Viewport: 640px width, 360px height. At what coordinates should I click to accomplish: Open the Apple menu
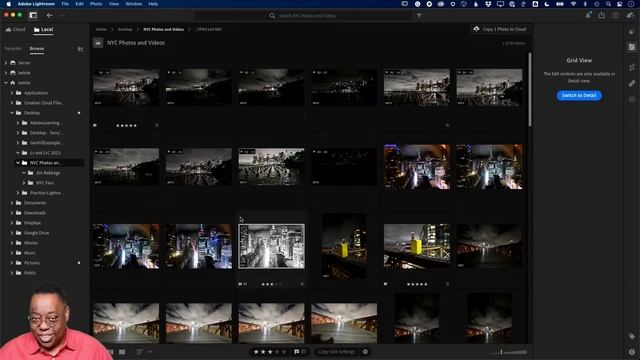(8, 4)
